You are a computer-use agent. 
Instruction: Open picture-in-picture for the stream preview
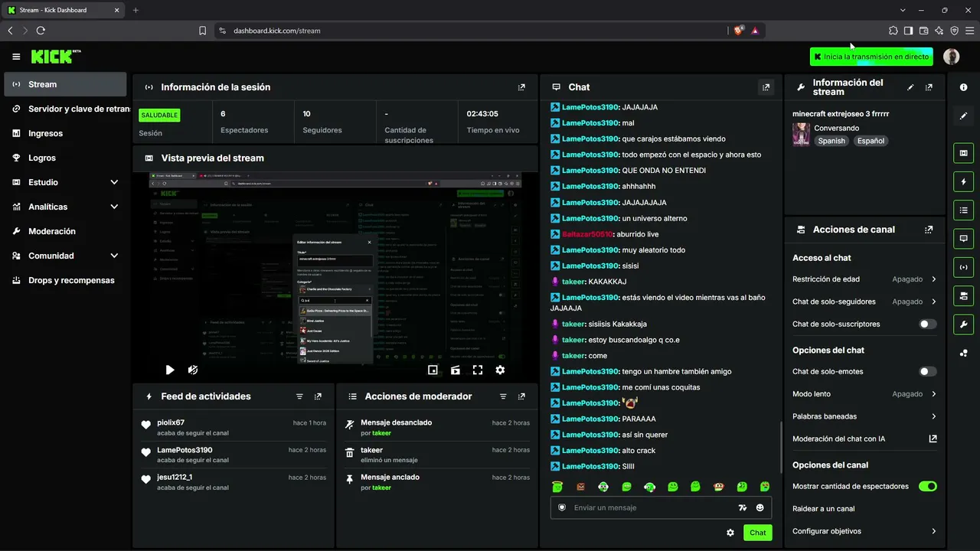point(433,370)
